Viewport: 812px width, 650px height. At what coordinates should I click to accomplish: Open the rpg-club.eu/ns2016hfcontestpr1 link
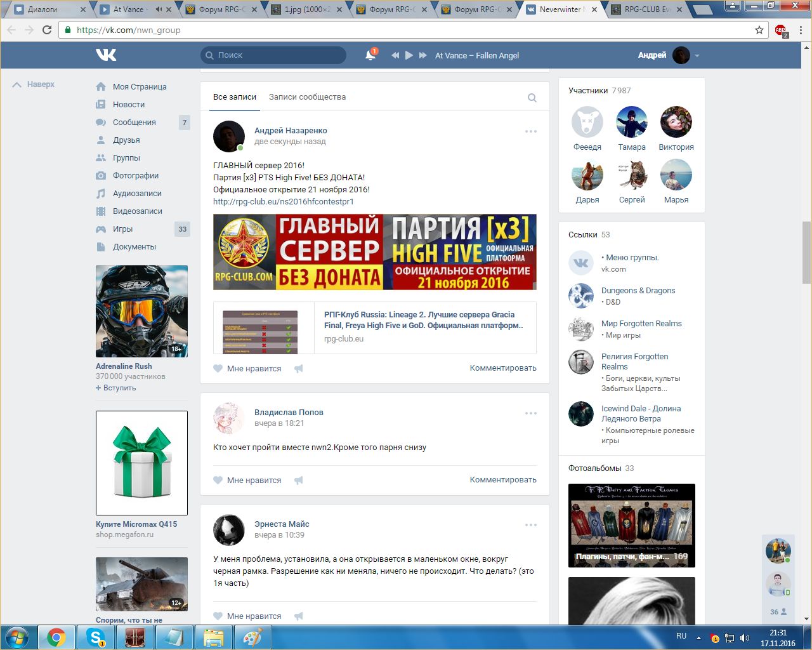[284, 202]
